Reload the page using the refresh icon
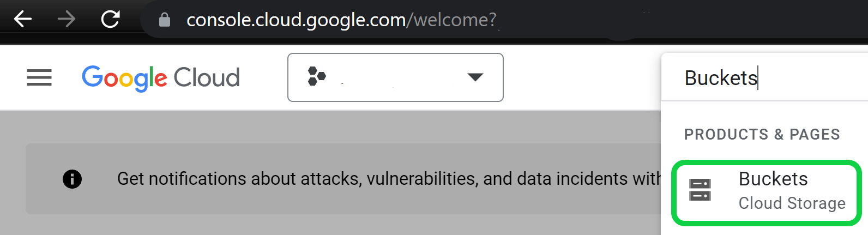This screenshot has width=868, height=235. click(111, 20)
